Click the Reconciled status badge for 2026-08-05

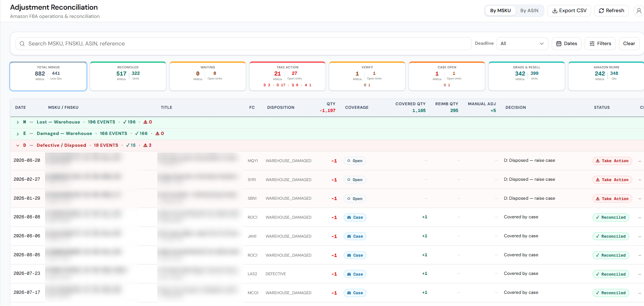[611, 255]
